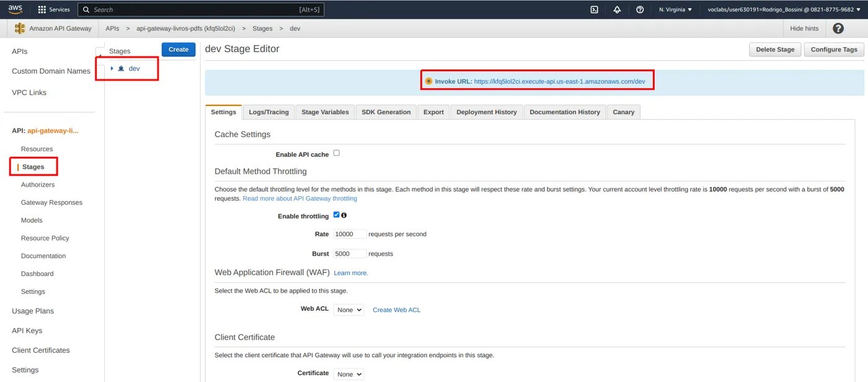
Task: Open the voclabs account menu
Action: [x=784, y=9]
